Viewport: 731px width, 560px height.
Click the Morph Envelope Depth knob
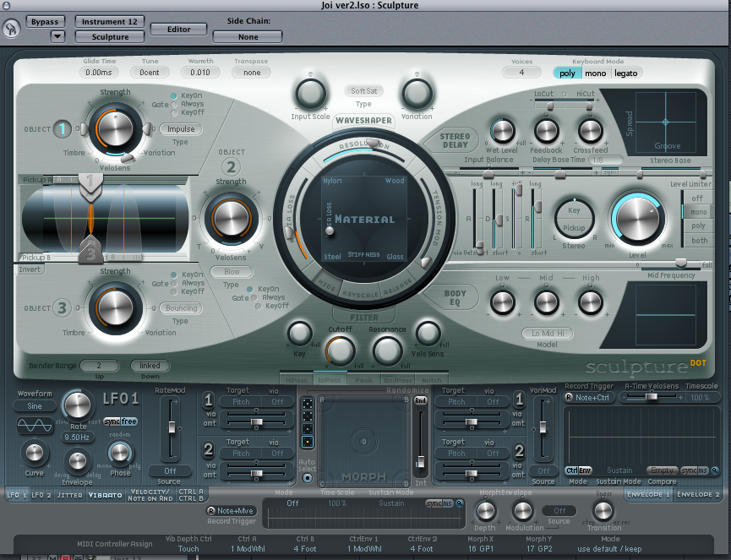click(485, 511)
